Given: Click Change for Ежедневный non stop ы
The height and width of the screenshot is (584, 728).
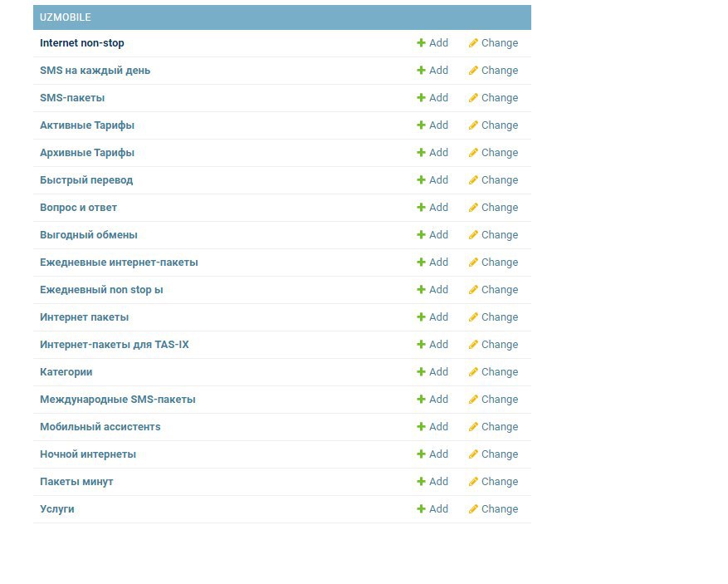Looking at the screenshot, I should [493, 289].
